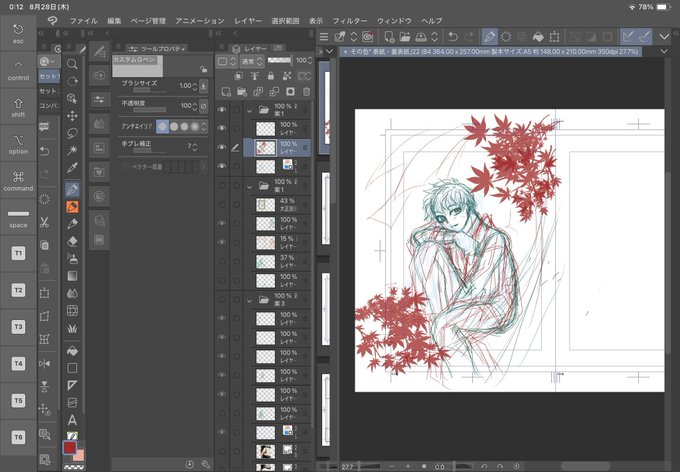Screen dimensions: 680x472
Task: Open CLIP STUDIO from the spiral icon
Action: click(368, 37)
